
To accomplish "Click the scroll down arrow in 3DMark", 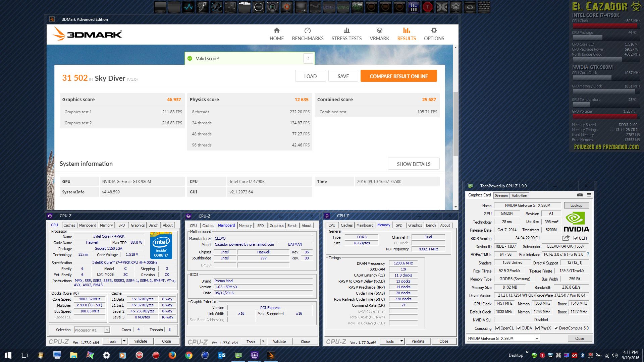I will [455, 207].
